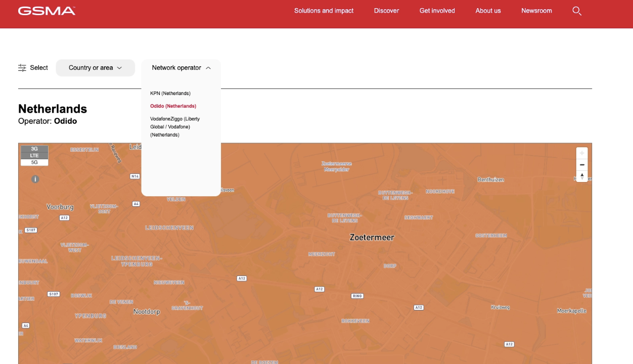The image size is (633, 364).
Task: Click the Voorburg map label
Action: pyautogui.click(x=60, y=207)
